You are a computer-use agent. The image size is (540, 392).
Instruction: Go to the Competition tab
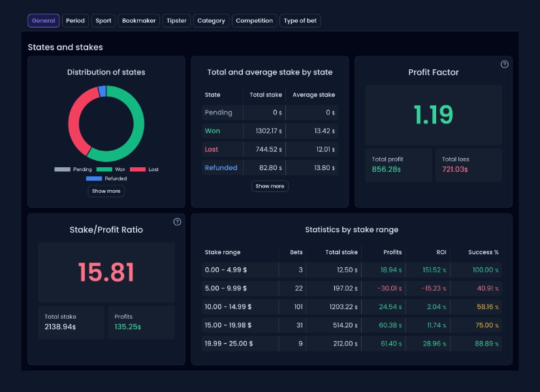point(254,21)
